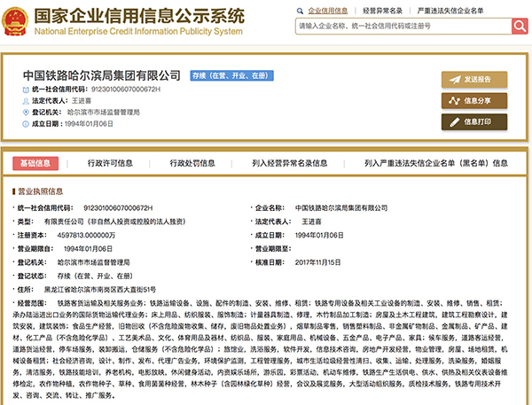This screenshot has height=405, width=532.
Task: Click the small magnifier icon beside 企业信用信息
Action: [x=300, y=11]
